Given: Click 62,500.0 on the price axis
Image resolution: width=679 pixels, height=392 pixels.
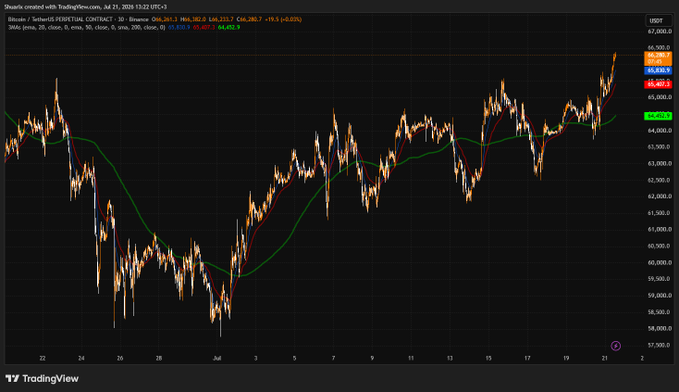Looking at the screenshot, I should [x=660, y=180].
